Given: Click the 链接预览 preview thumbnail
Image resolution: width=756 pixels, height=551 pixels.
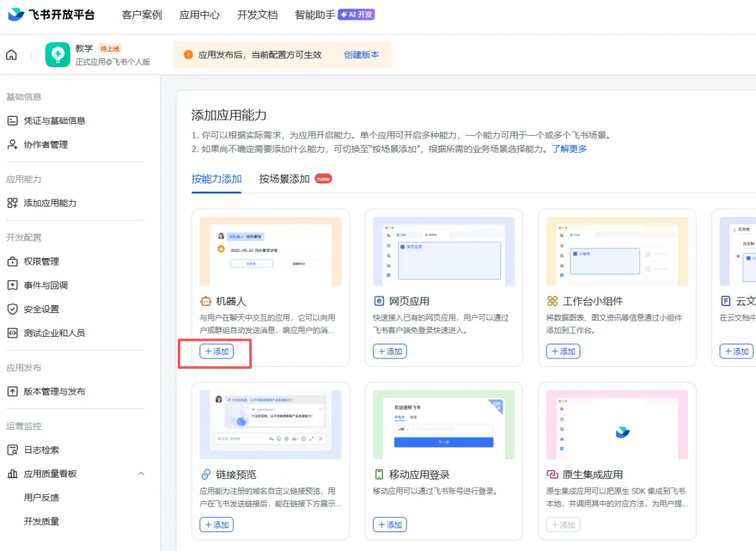Looking at the screenshot, I should [x=270, y=425].
